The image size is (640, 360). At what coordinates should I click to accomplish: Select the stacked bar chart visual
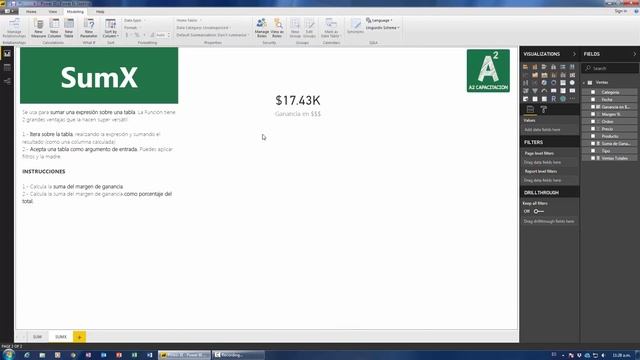click(526, 67)
